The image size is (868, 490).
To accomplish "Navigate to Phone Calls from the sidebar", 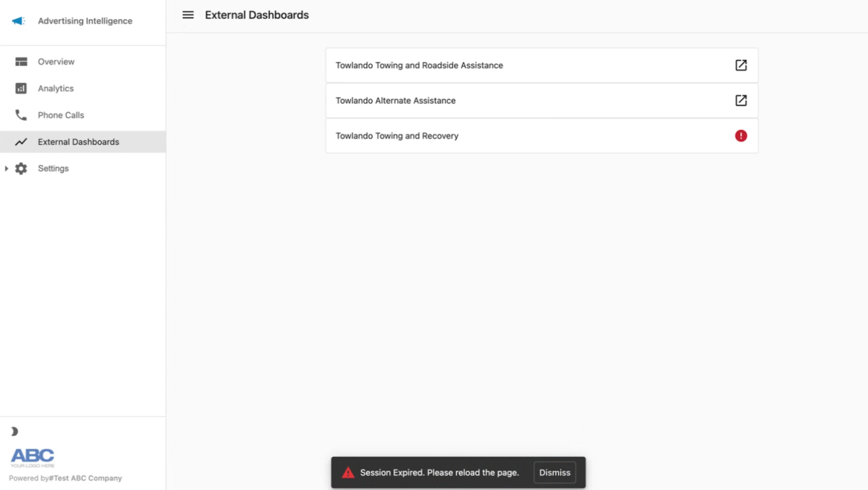I will 61,115.
